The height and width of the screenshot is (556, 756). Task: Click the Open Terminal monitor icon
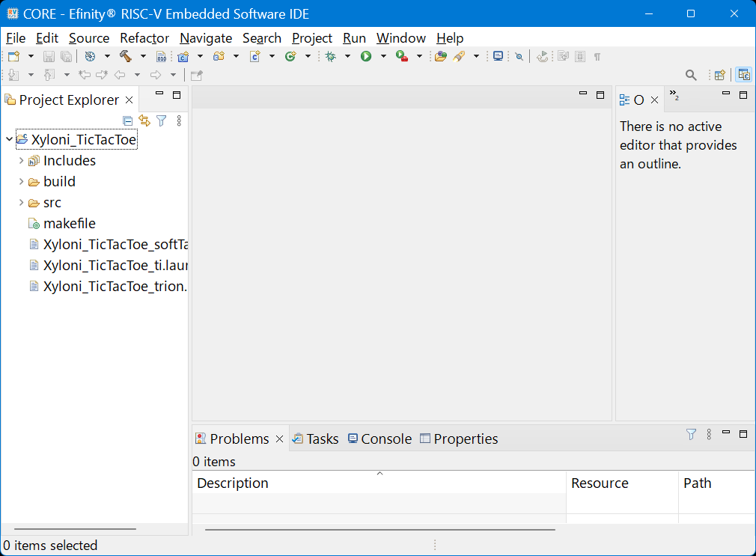pyautogui.click(x=498, y=56)
